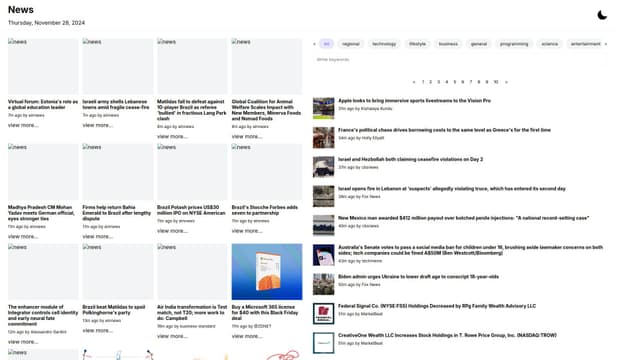640x360 pixels.
Task: Toggle dark mode with the moon icon
Action: pyautogui.click(x=602, y=16)
